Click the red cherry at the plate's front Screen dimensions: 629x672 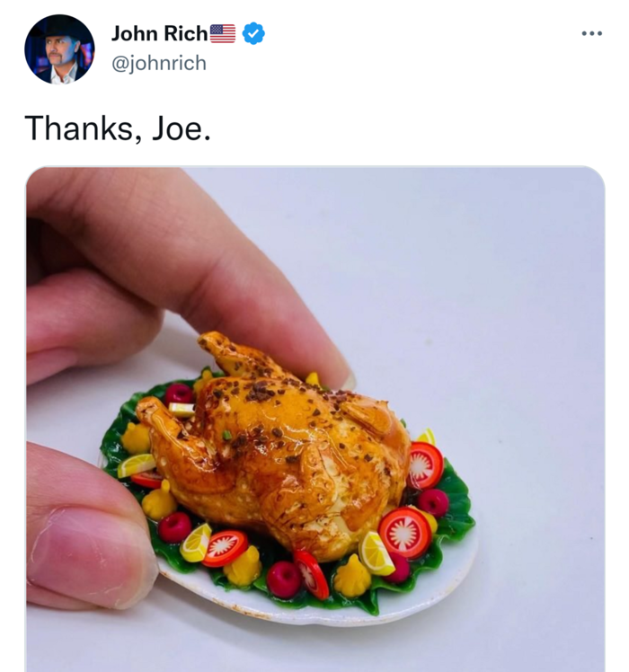283,579
